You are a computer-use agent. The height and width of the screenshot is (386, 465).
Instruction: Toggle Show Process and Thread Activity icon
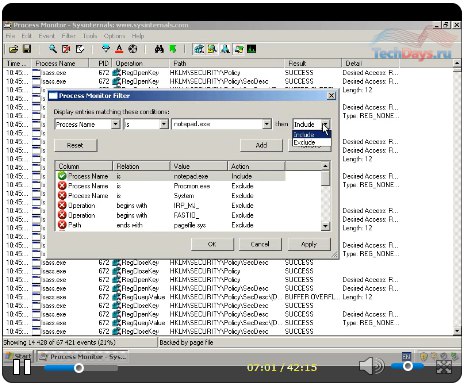pyautogui.click(x=239, y=49)
